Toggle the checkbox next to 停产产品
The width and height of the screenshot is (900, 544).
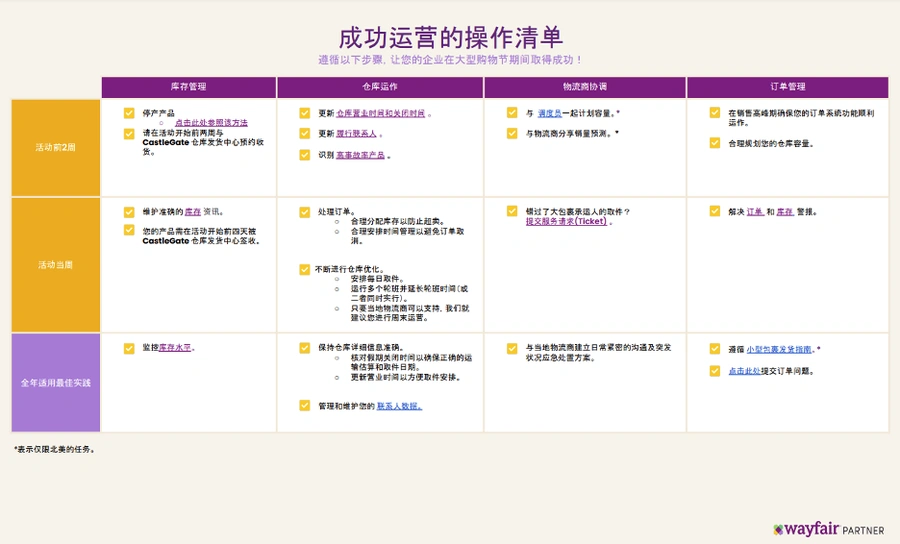[129, 113]
